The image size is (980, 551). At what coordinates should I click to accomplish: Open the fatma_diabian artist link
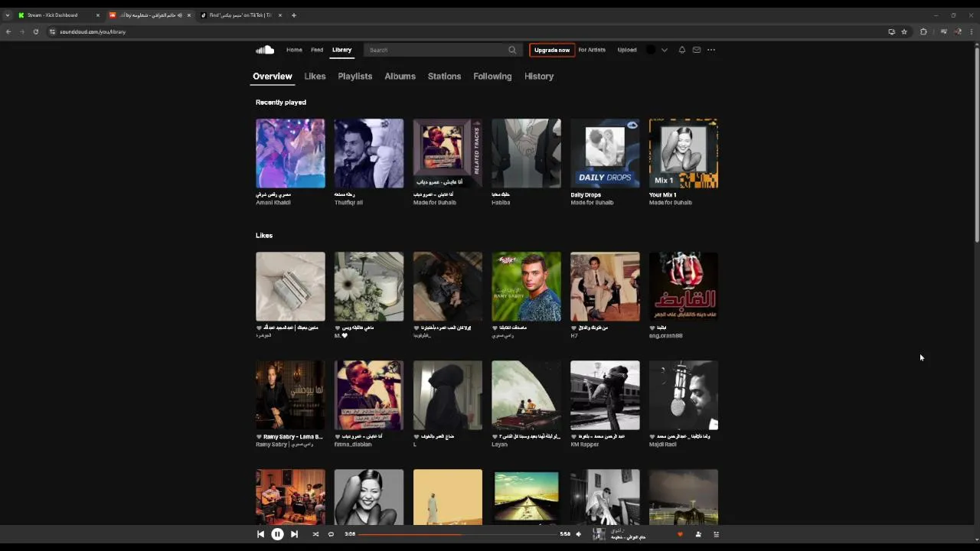353,444
